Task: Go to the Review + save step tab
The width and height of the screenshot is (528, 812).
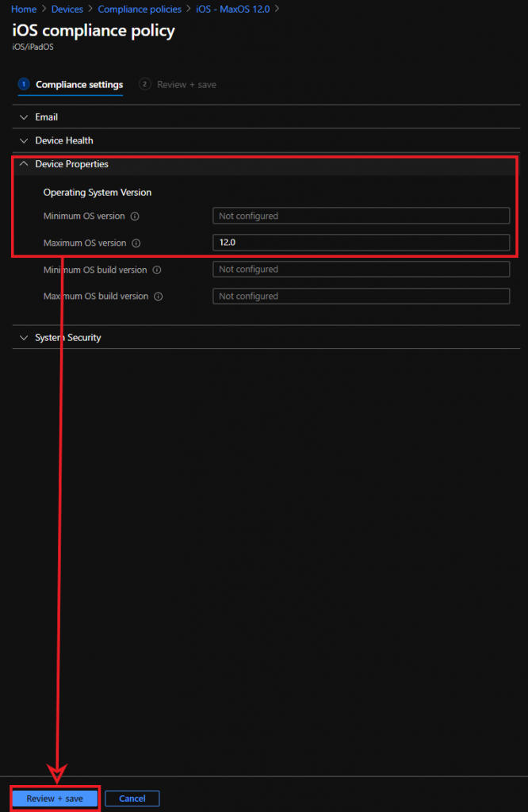Action: pos(186,85)
